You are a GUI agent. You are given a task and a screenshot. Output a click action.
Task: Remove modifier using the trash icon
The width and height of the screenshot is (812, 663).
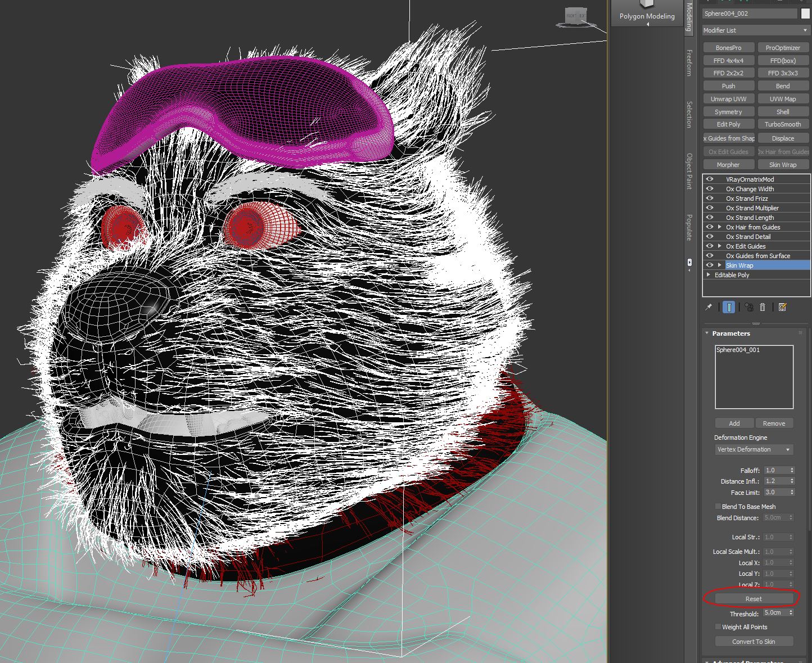pyautogui.click(x=763, y=307)
